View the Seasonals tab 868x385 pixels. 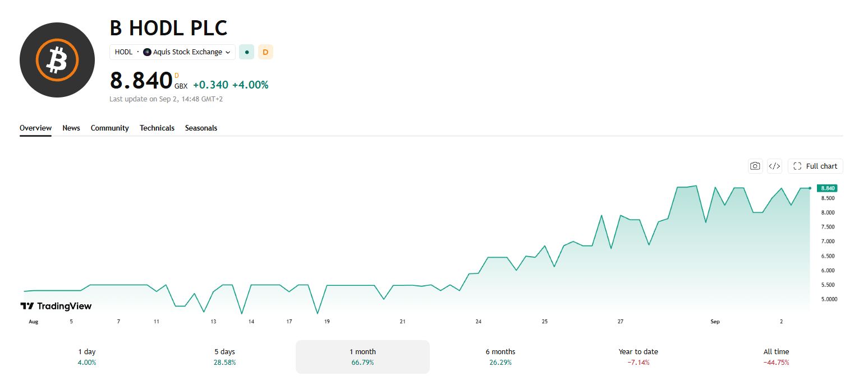pos(201,128)
